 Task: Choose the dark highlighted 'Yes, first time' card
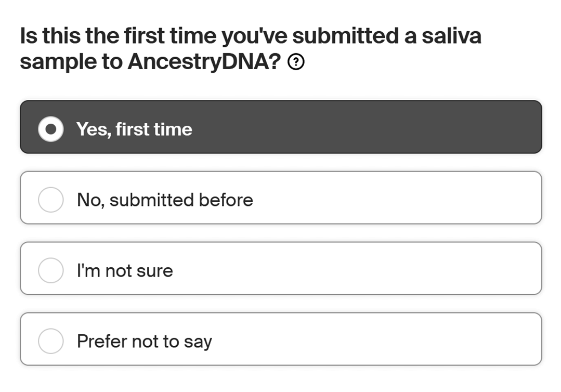tap(281, 127)
